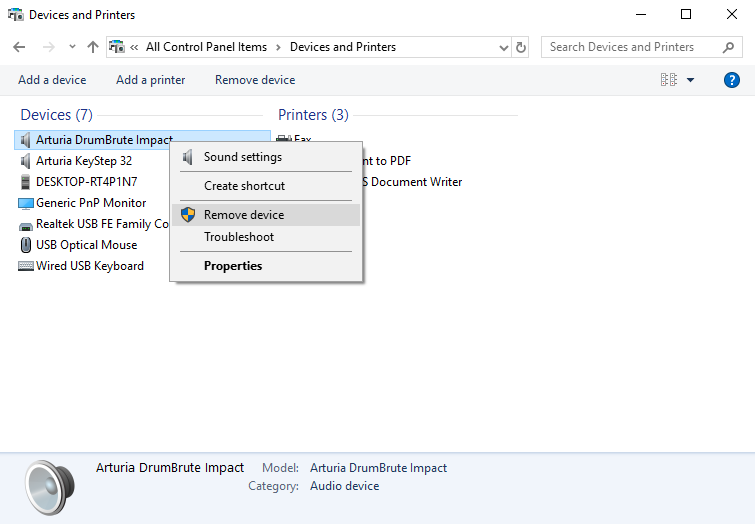Click the control panel icon in address bar
The image size is (755, 524).
117,47
